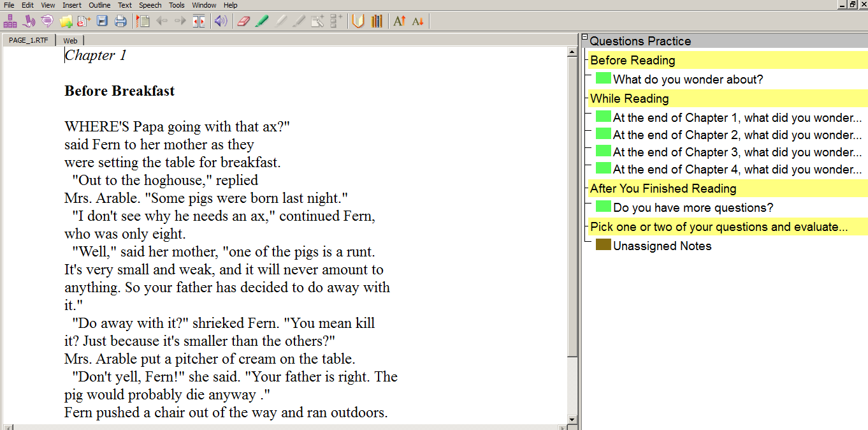This screenshot has width=868, height=430.
Task: Click the 'Chapter 1' italic heading text
Action: (96, 56)
